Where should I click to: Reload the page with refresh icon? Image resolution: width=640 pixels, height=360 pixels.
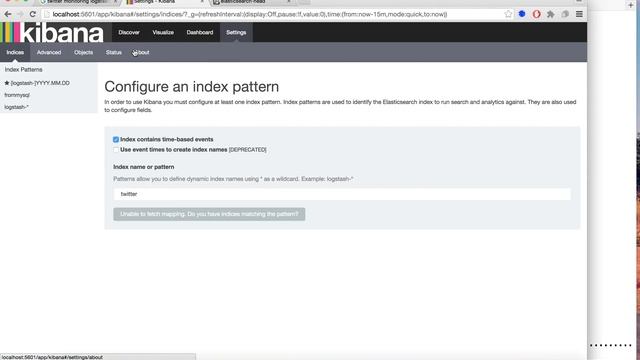33,14
